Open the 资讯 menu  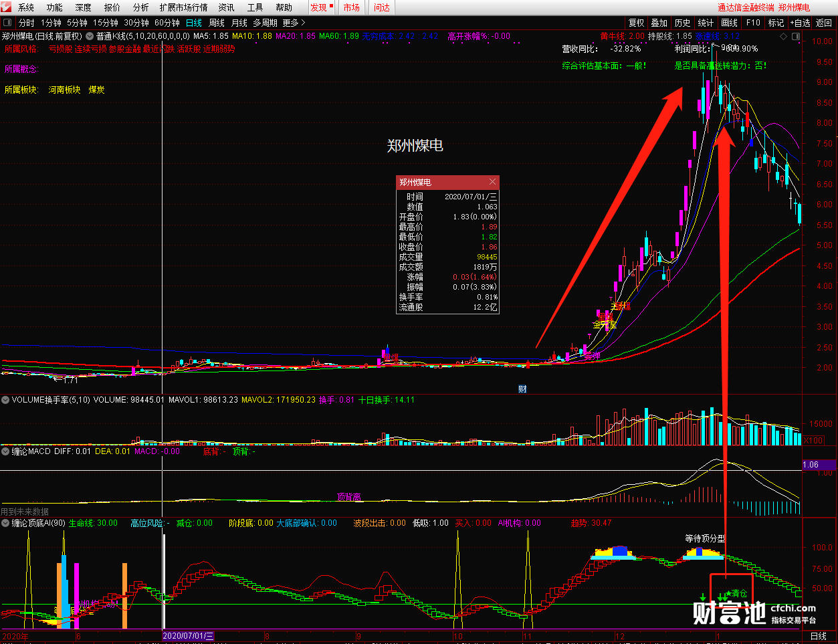click(226, 7)
